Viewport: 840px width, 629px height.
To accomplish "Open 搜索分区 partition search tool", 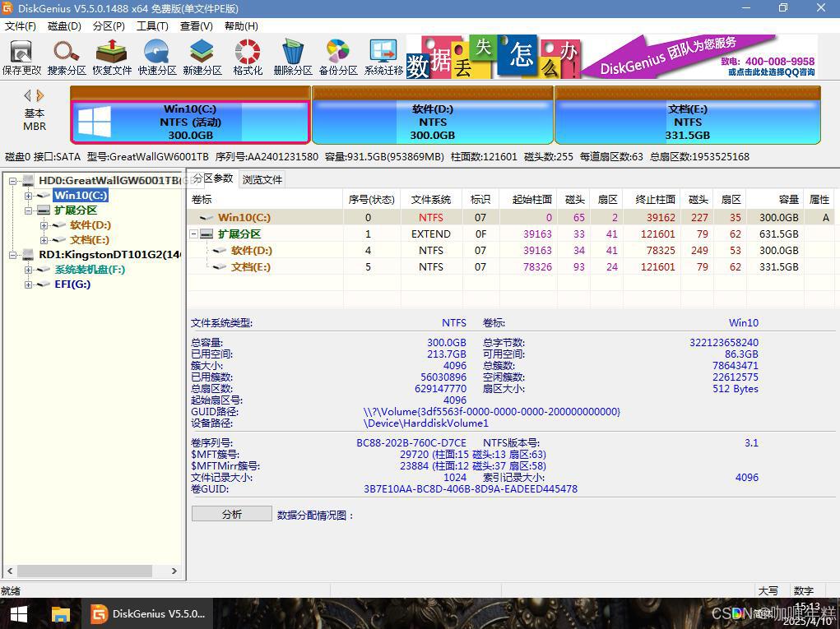I will 66,56.
